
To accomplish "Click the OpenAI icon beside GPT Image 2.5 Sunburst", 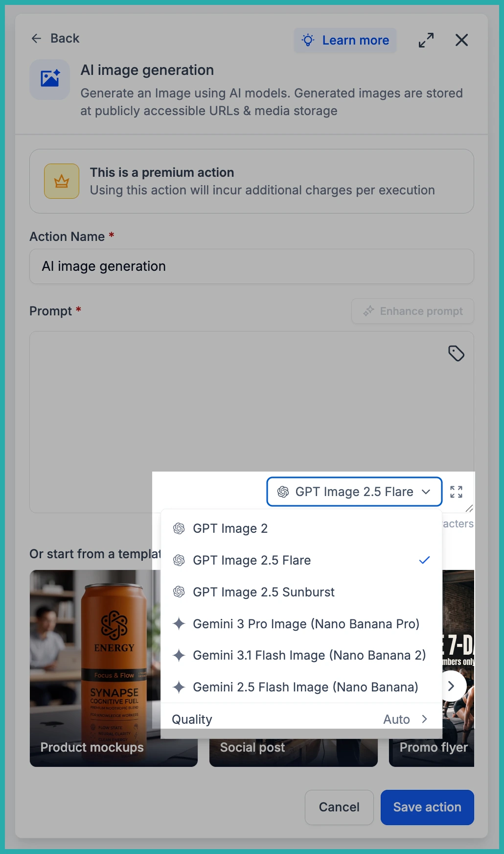I will click(179, 592).
